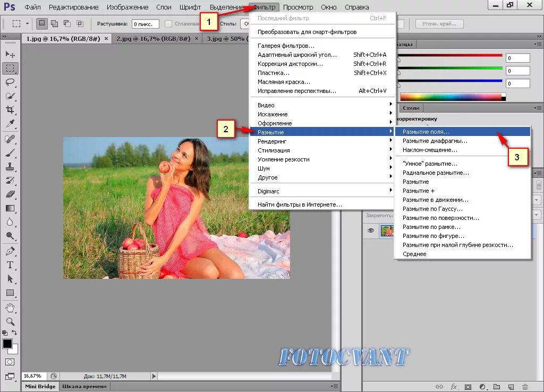The width and height of the screenshot is (544, 392).
Task: Open the Mini Bridge panel tab
Action: (40, 387)
